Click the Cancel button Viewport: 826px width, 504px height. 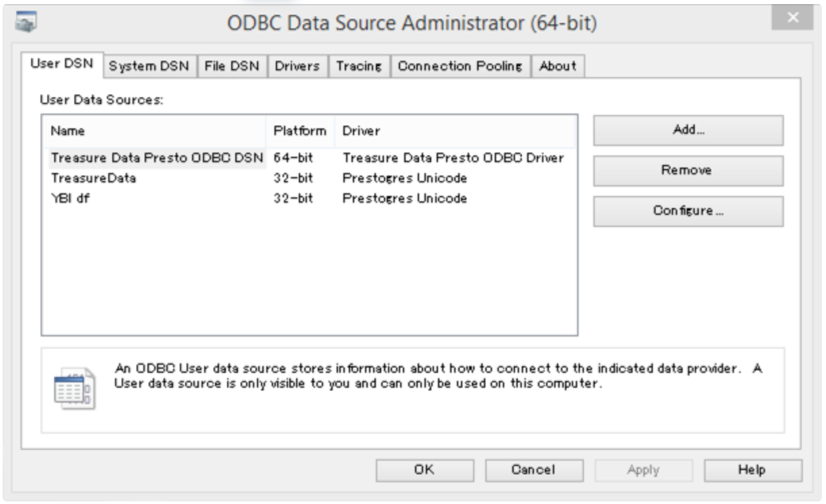tap(533, 470)
